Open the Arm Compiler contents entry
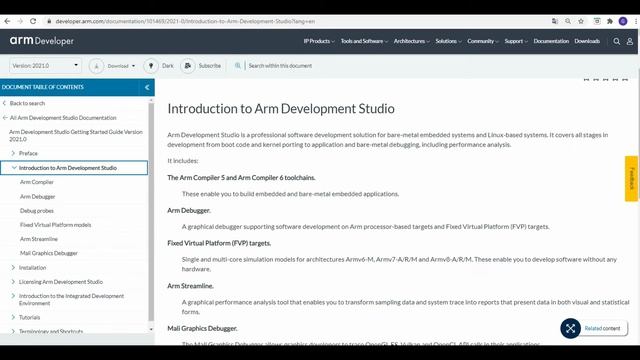This screenshot has width=640, height=360. pos(37,182)
